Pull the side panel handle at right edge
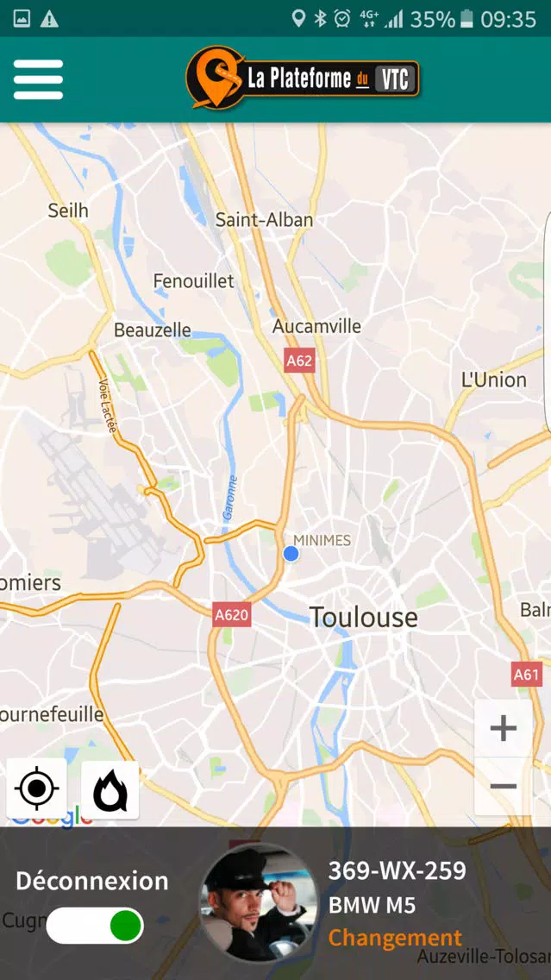 (x=548, y=322)
